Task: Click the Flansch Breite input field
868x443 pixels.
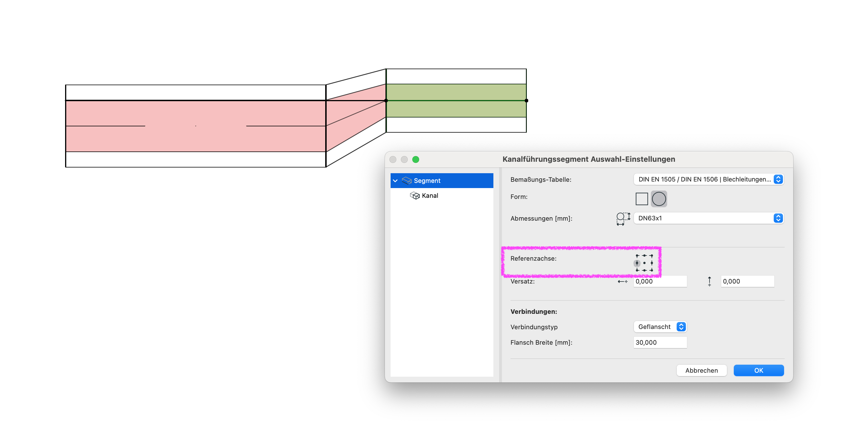Action: 660,342
